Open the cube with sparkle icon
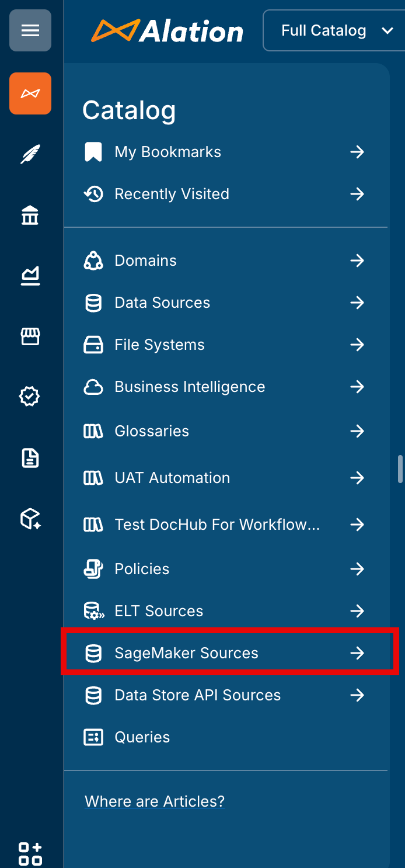405x868 pixels. [x=30, y=519]
